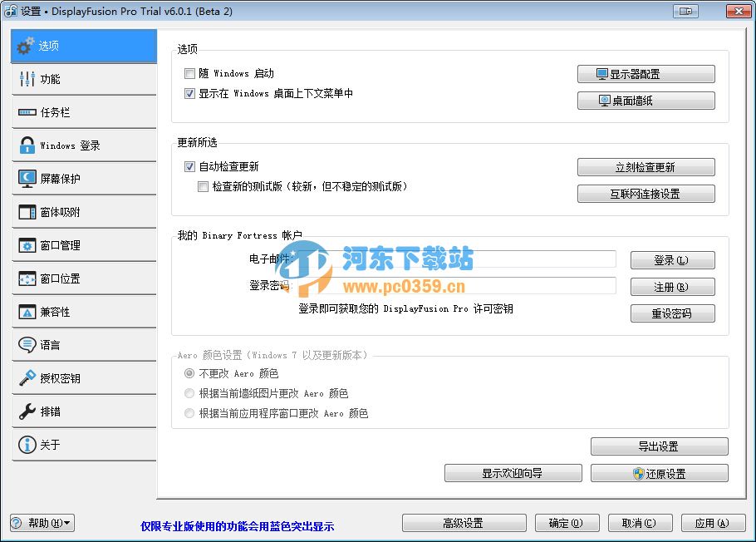Open the 帮助(H) dropdown menu

[x=42, y=523]
